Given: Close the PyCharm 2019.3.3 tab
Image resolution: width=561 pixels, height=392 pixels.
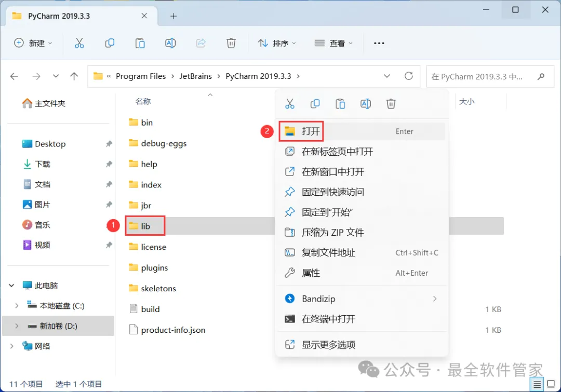Looking at the screenshot, I should click(144, 16).
